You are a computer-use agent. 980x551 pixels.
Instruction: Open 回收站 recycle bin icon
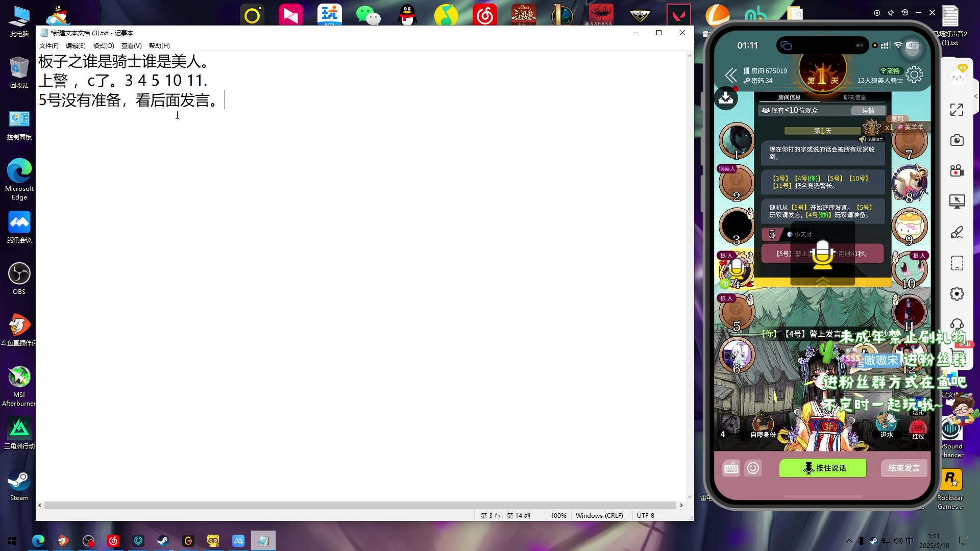click(19, 72)
